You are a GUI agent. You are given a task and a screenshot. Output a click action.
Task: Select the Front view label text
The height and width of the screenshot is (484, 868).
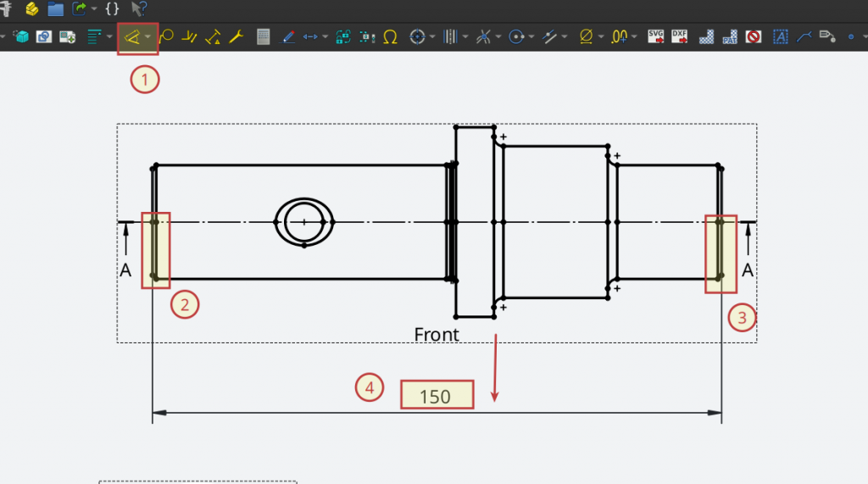(x=436, y=335)
